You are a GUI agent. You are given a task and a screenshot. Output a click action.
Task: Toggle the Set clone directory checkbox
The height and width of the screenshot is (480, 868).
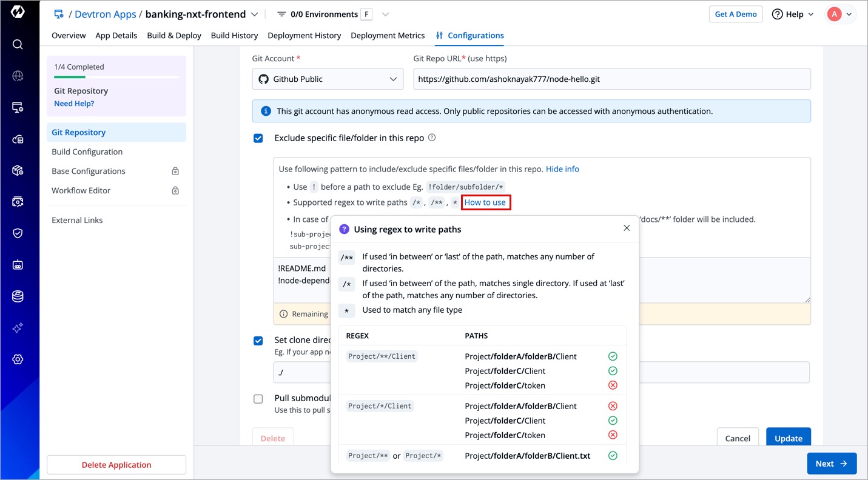coord(258,341)
